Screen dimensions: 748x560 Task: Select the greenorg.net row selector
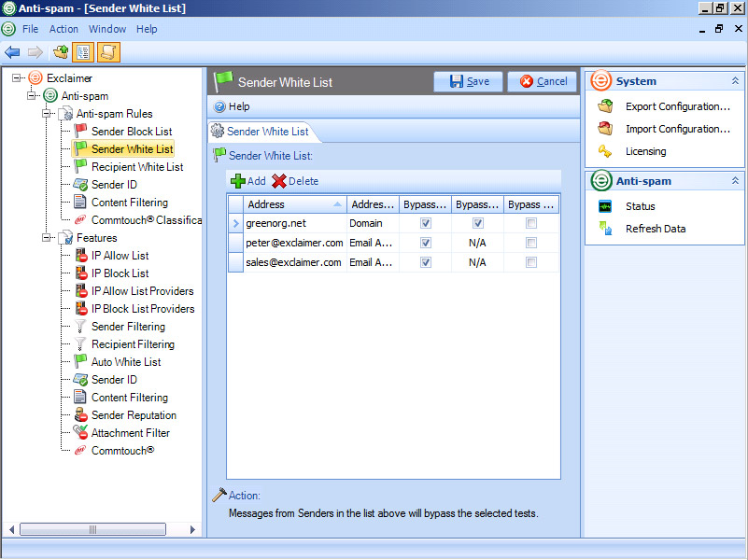[x=235, y=223]
